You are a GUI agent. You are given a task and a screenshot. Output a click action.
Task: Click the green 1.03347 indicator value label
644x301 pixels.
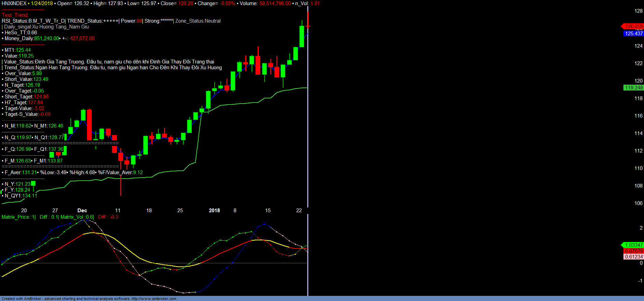click(633, 245)
